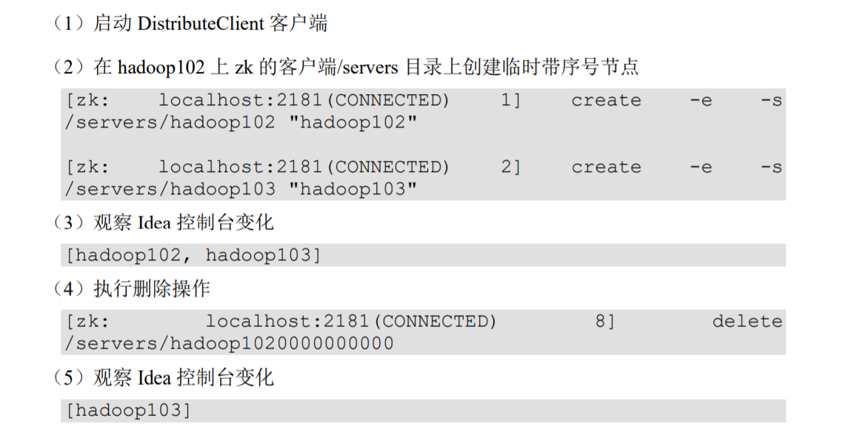Click the -e flag in the first create command
Screen dimensions: 868x433
tap(701, 101)
